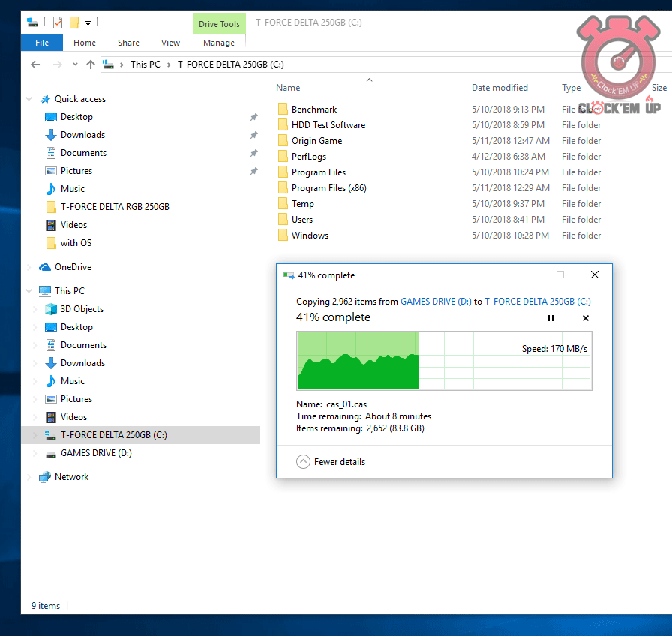
Task: Open Properties icon in quick access toolbar
Action: click(x=58, y=22)
